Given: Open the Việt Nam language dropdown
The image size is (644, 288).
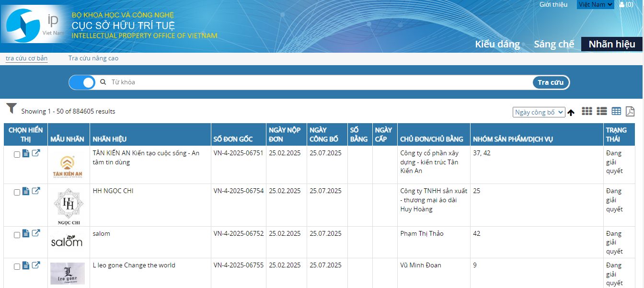Looking at the screenshot, I should click(x=595, y=4).
